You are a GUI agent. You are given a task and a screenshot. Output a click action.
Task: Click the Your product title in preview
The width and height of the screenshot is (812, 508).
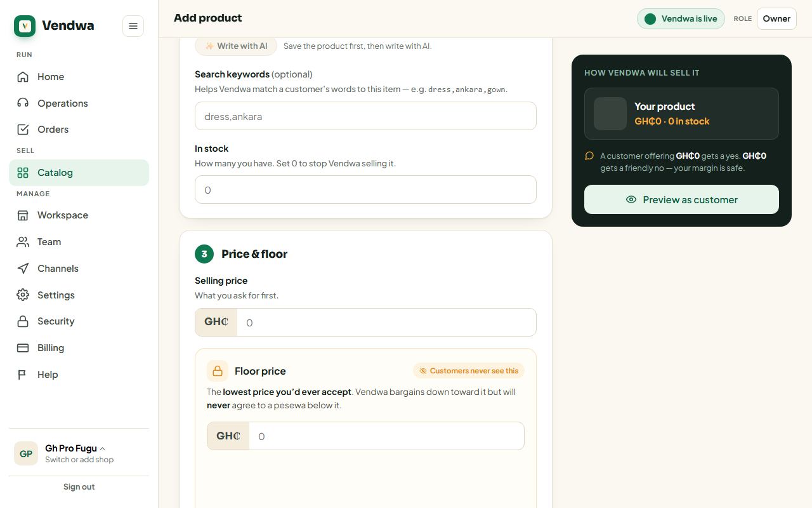click(665, 107)
